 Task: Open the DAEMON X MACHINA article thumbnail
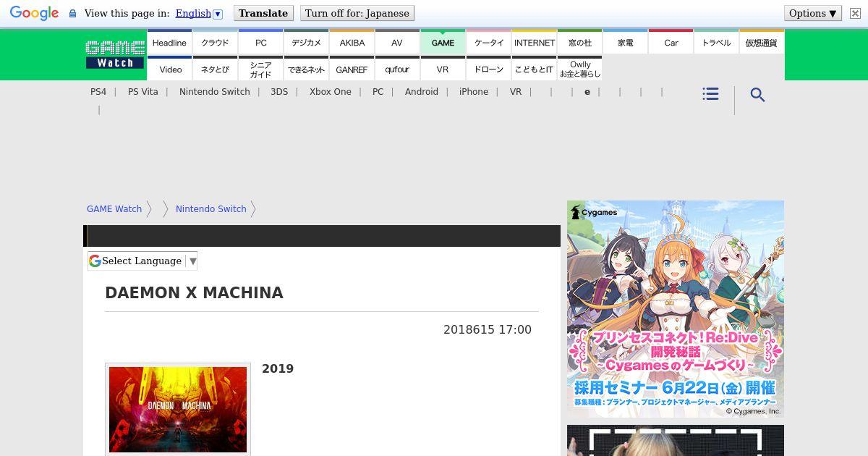178,410
